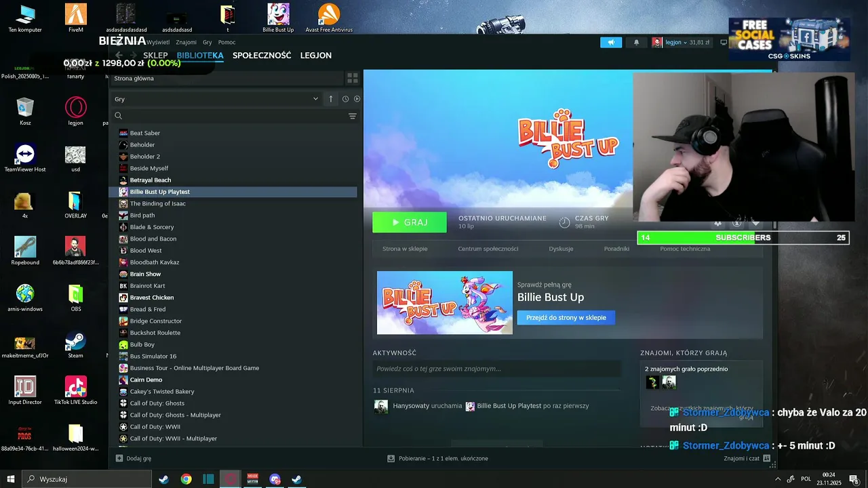
Task: Open the Windows notification center icon
Action: [x=854, y=479]
